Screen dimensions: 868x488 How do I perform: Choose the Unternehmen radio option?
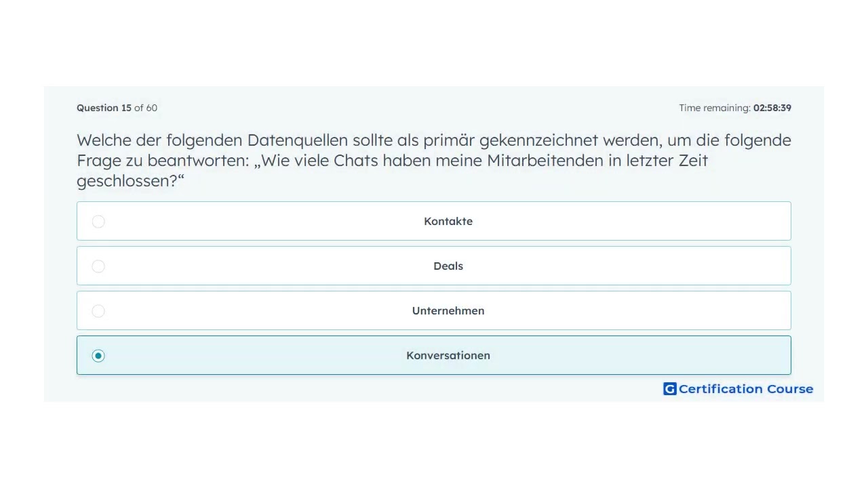click(x=98, y=311)
